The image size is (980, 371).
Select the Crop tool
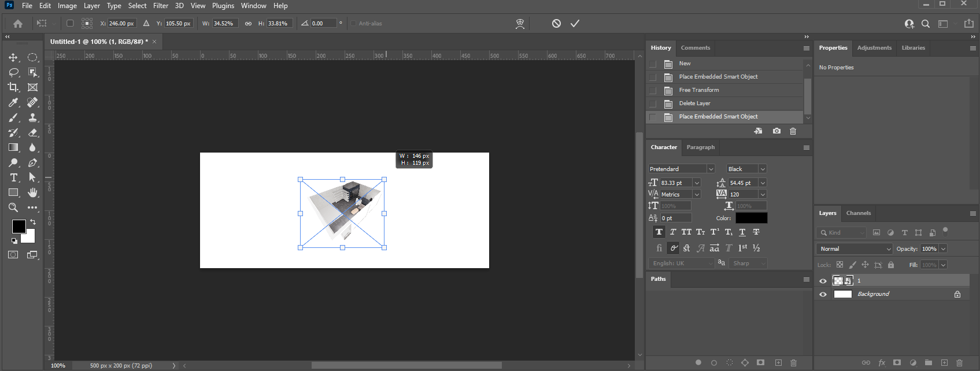pyautogui.click(x=13, y=87)
